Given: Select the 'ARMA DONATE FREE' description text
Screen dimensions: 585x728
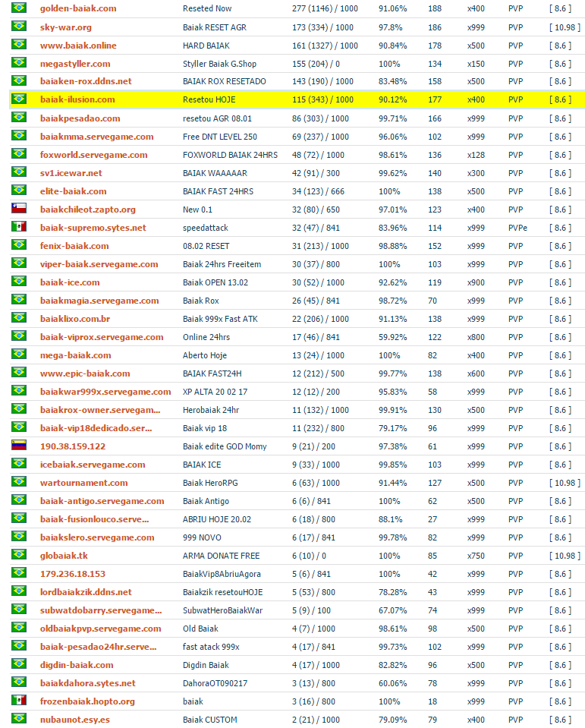Looking at the screenshot, I should click(x=221, y=555).
